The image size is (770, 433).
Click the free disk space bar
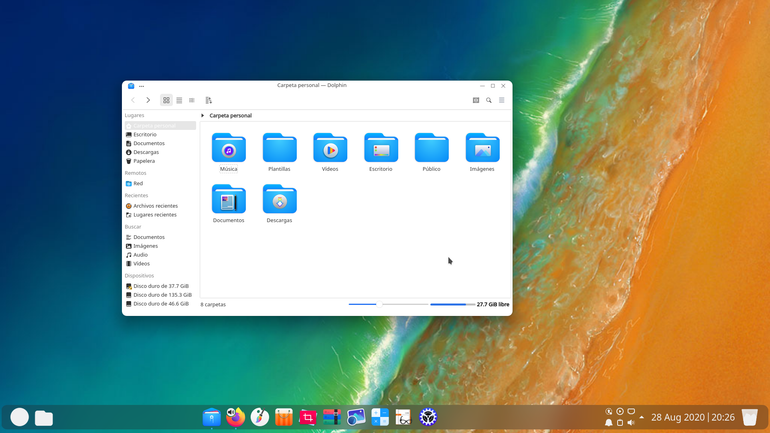pos(452,304)
